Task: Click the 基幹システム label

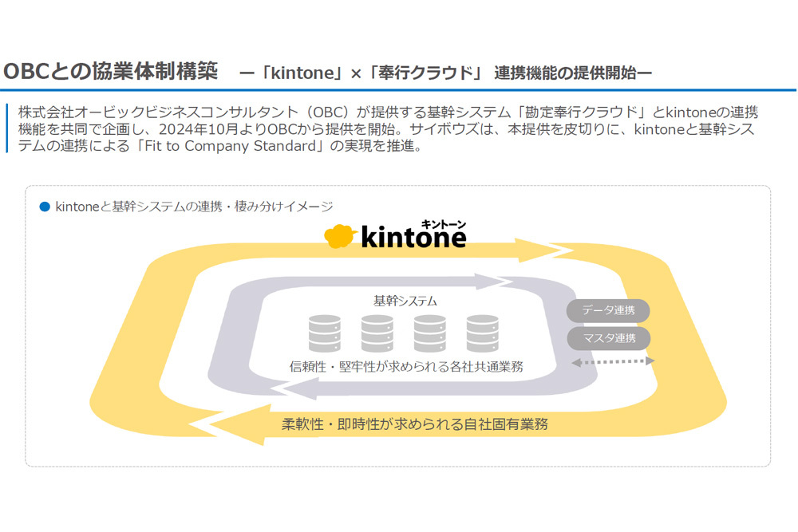Action: (405, 301)
